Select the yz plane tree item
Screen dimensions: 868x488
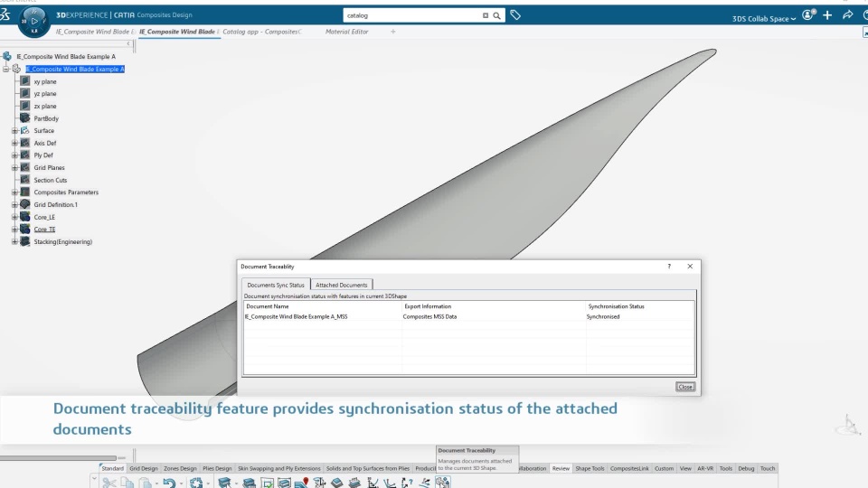pyautogui.click(x=45, y=93)
